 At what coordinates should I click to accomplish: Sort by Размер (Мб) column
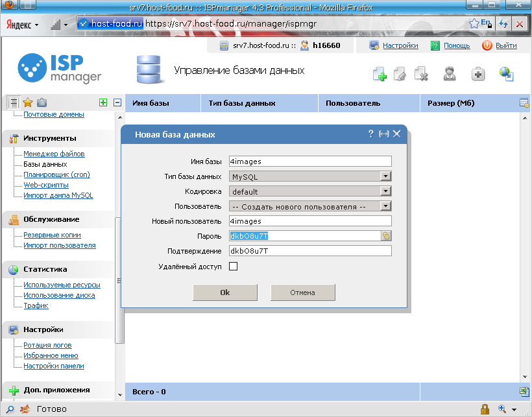(451, 103)
